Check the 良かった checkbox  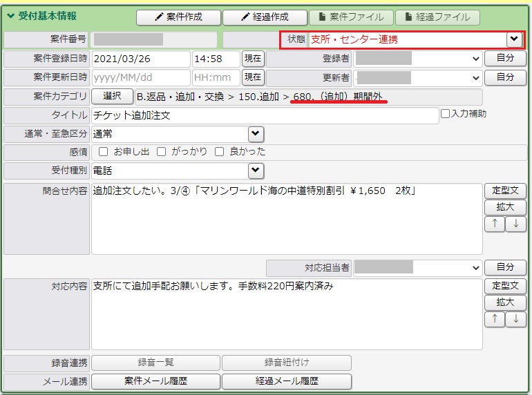pyautogui.click(x=220, y=151)
